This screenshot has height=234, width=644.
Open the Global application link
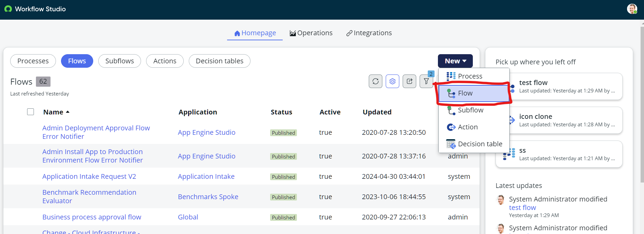(x=188, y=217)
